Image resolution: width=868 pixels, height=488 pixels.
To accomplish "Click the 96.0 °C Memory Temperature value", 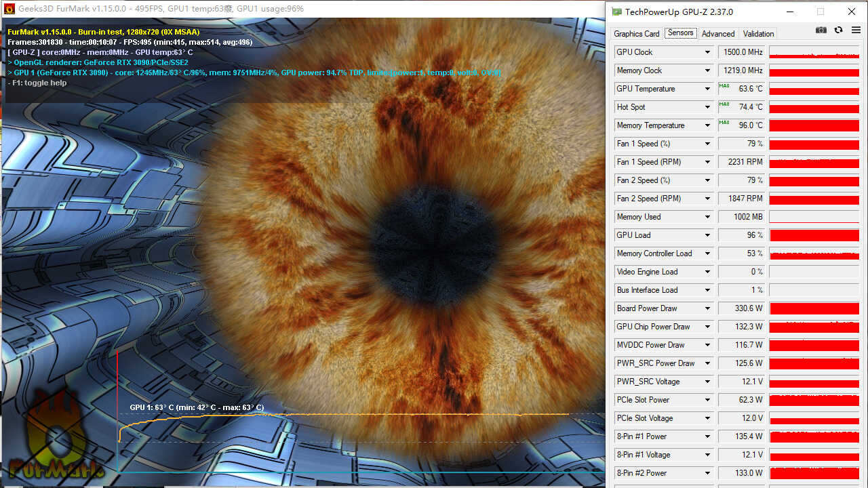I will point(742,125).
